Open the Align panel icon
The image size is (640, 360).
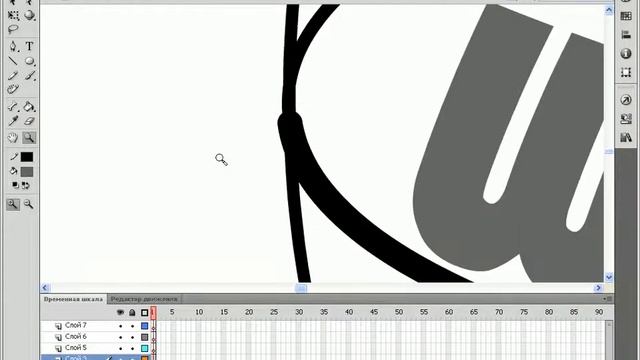(x=626, y=35)
